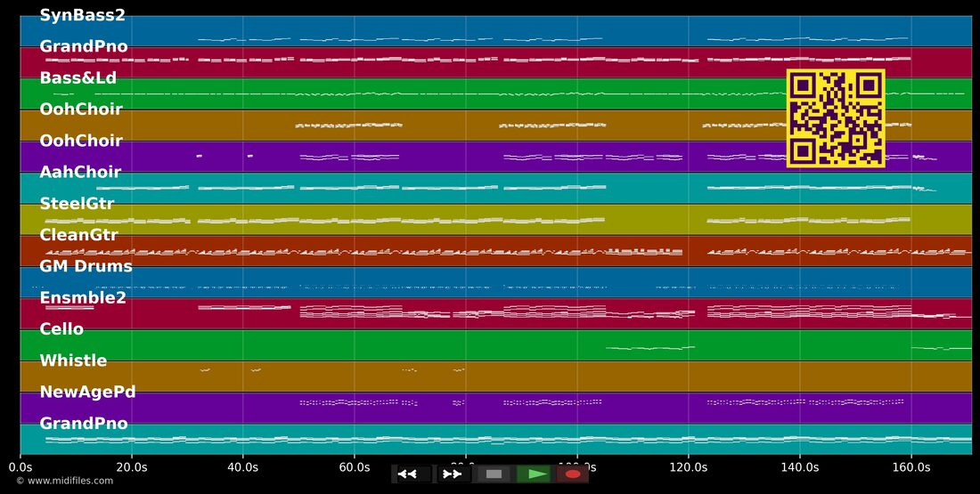This screenshot has height=494, width=980.
Task: Click the yellow QR code image
Action: (836, 118)
